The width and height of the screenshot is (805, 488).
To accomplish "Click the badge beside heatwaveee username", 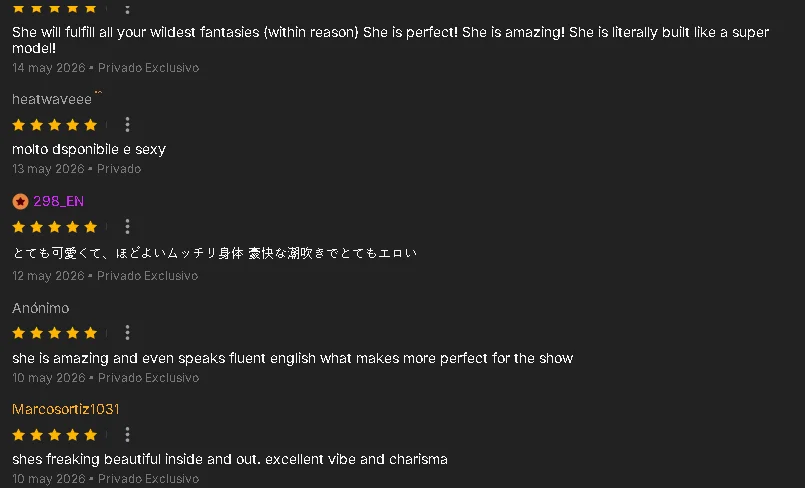I will click(99, 92).
